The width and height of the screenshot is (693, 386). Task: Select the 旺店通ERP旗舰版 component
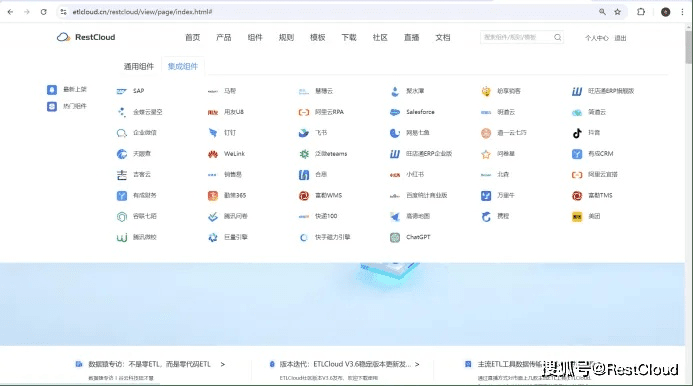(x=603, y=91)
